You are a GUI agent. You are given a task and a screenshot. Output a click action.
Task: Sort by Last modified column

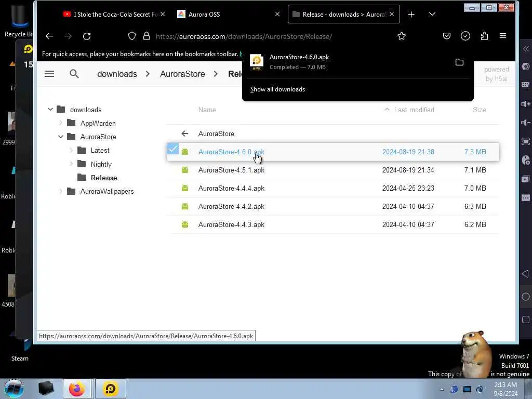(414, 110)
